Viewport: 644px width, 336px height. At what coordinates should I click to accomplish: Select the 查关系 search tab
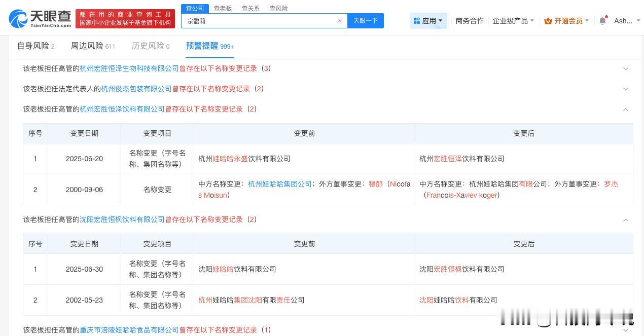pyautogui.click(x=251, y=8)
